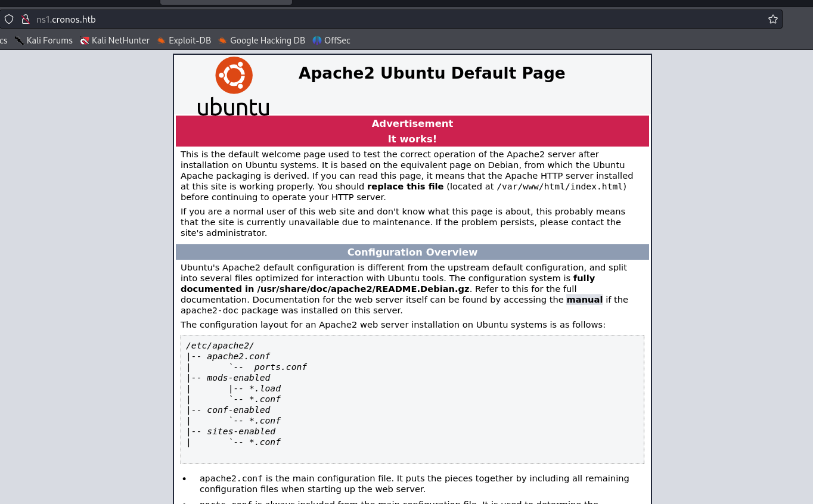Follow the highlighted "manual" link

point(584,300)
